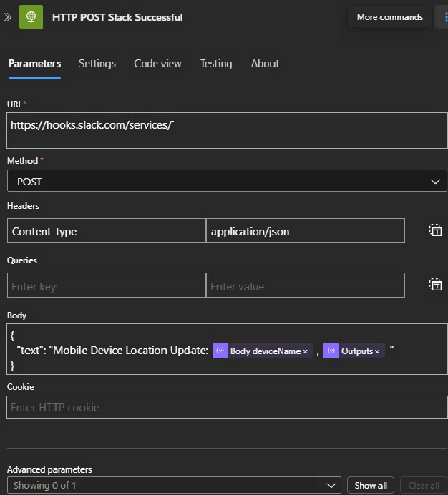Open the Method dropdown showing POST
Viewport: 448px width, 495px height.
(x=227, y=182)
